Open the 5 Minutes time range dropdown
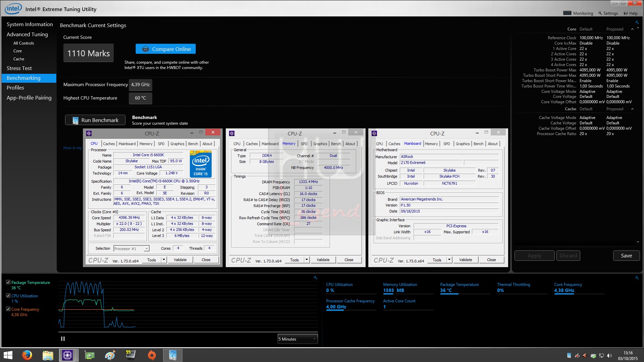 click(x=298, y=339)
